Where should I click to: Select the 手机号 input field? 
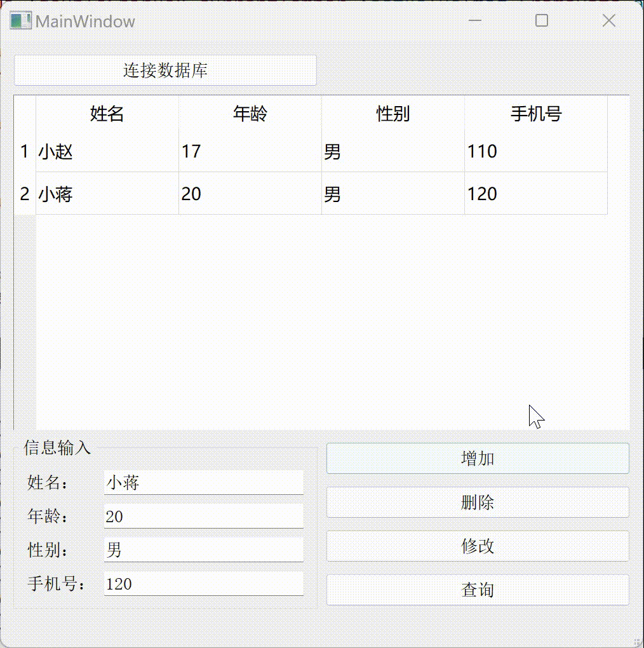click(x=204, y=584)
